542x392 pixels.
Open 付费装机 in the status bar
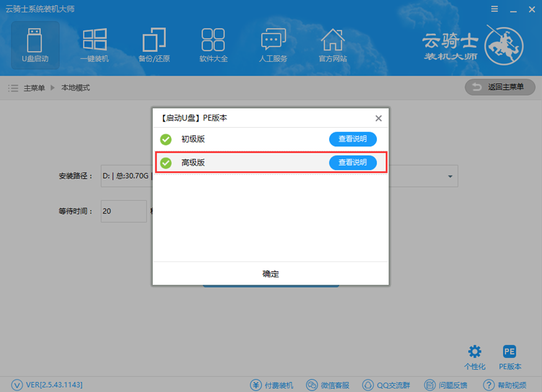coord(272,385)
